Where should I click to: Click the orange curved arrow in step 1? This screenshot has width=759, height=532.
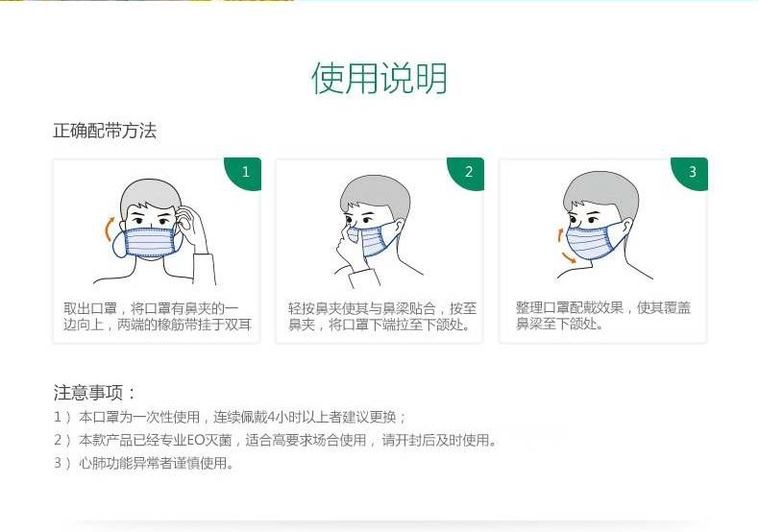pos(110,230)
